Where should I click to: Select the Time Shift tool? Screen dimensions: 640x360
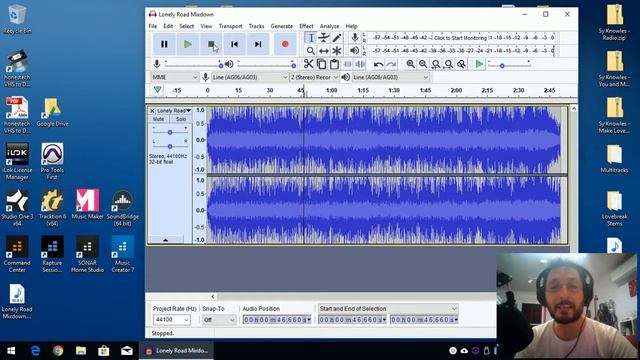pos(324,51)
